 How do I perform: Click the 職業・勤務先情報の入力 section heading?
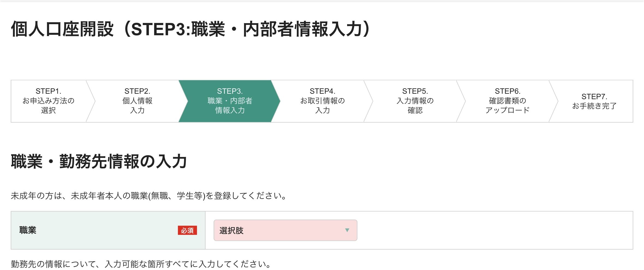99,161
